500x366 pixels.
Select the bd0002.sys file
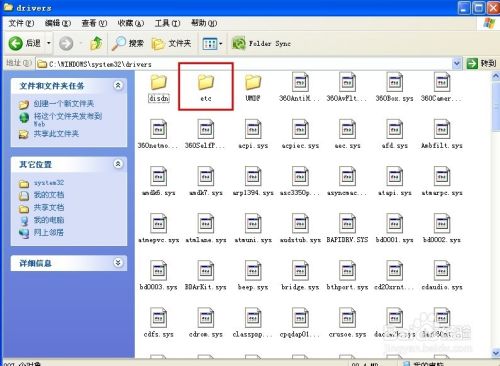[442, 229]
